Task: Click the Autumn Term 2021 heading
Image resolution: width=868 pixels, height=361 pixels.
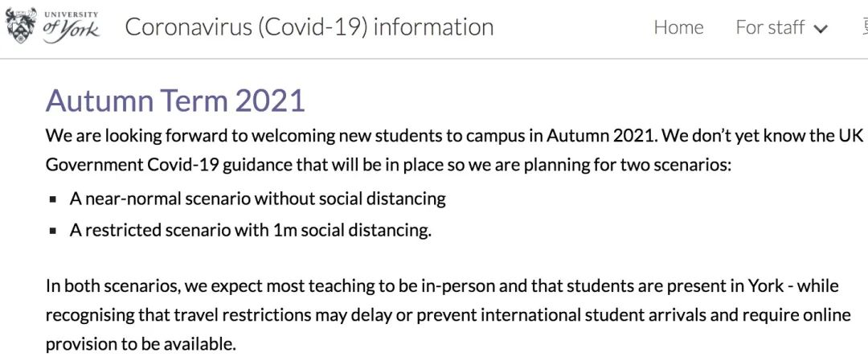Action: [175, 100]
